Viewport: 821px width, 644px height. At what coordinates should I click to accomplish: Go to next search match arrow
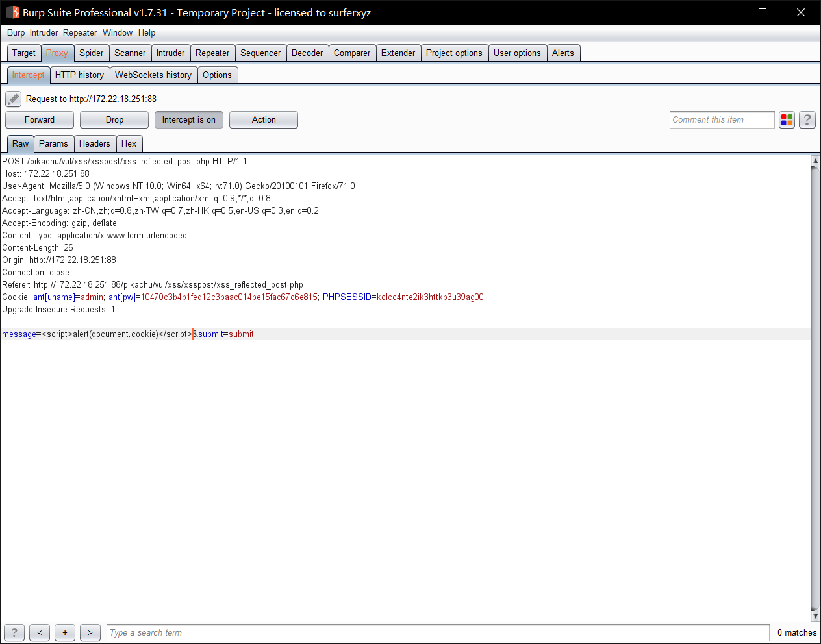point(90,632)
